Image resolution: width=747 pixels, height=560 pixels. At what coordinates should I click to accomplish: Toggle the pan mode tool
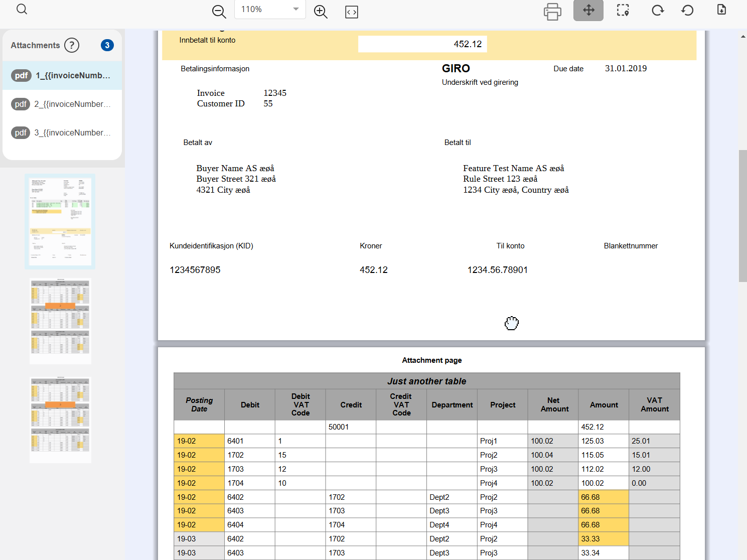coord(588,11)
